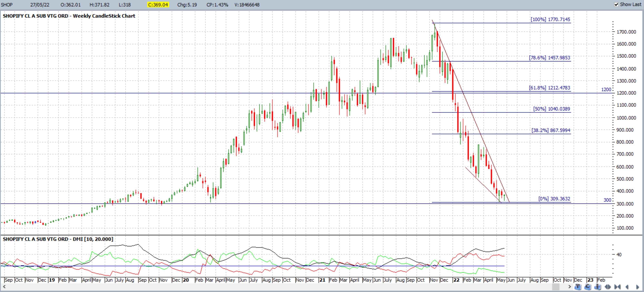Click the open value O:362.01

tap(70, 5)
